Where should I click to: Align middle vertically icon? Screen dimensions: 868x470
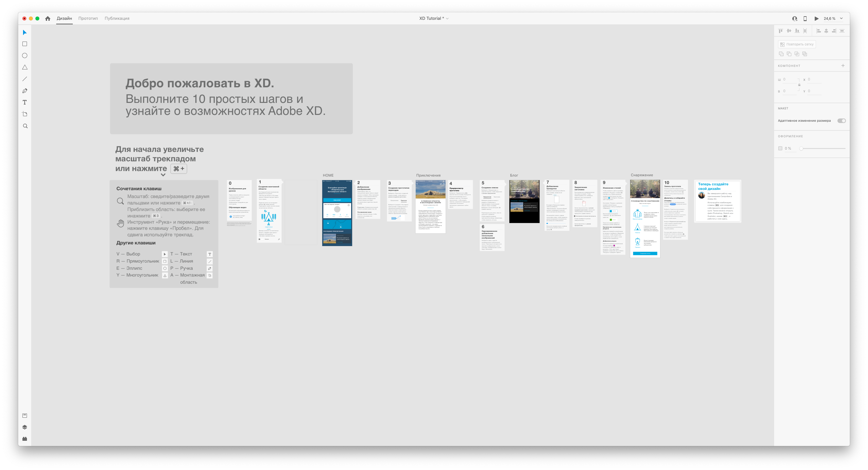tap(789, 31)
